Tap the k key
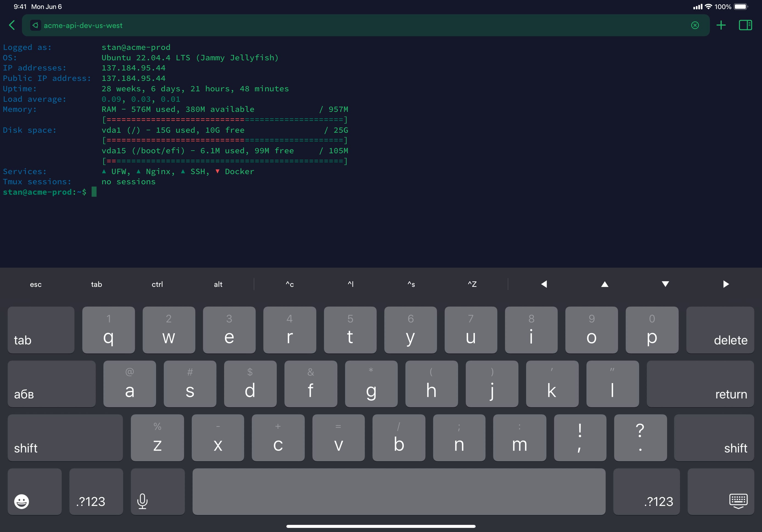The width and height of the screenshot is (762, 532). pyautogui.click(x=553, y=384)
